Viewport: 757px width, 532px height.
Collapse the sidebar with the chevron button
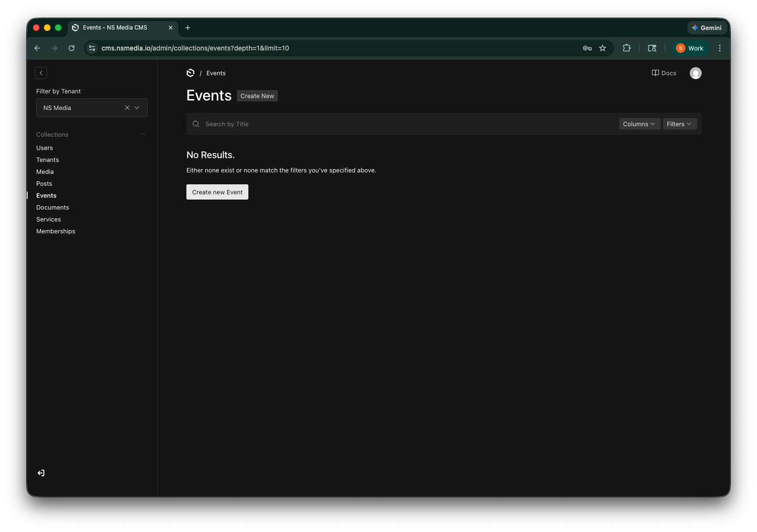point(41,73)
